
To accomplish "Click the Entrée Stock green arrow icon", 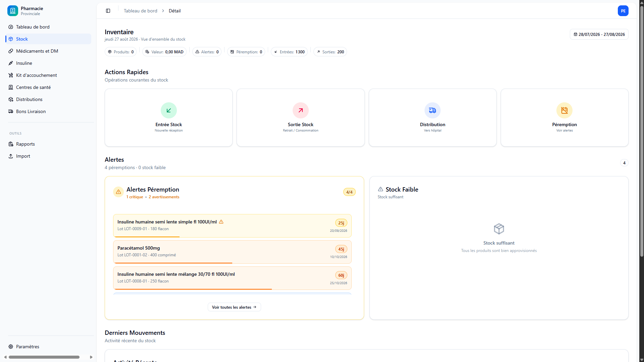I will pos(169,110).
